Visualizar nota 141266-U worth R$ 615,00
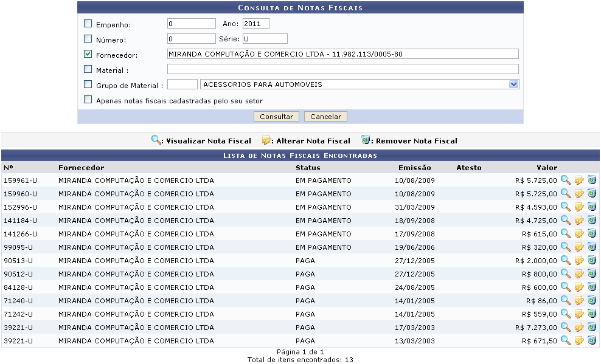 (x=565, y=233)
